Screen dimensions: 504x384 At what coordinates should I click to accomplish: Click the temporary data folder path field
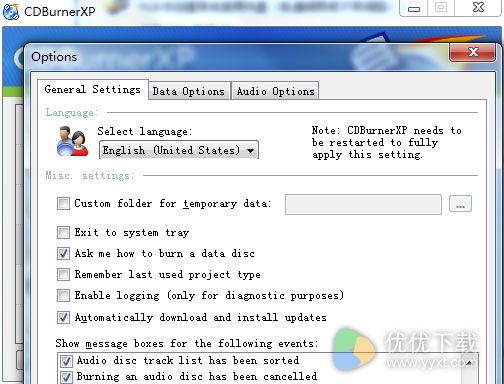[x=363, y=204]
